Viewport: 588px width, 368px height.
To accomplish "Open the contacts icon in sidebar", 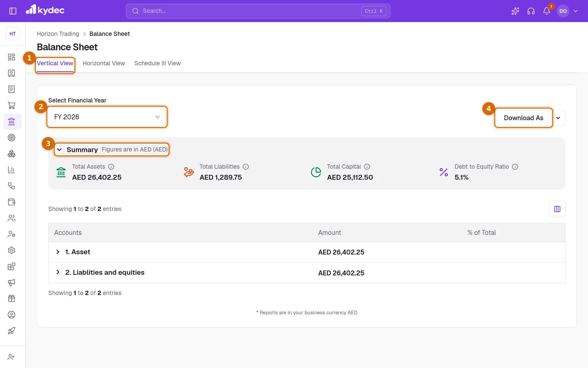I will (x=11, y=73).
